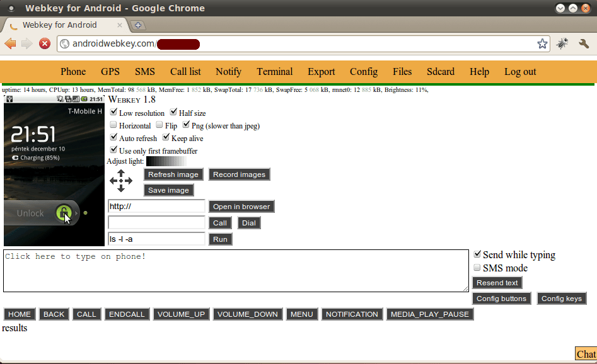Click the Refresh image button
597x364 pixels.
coord(173,174)
